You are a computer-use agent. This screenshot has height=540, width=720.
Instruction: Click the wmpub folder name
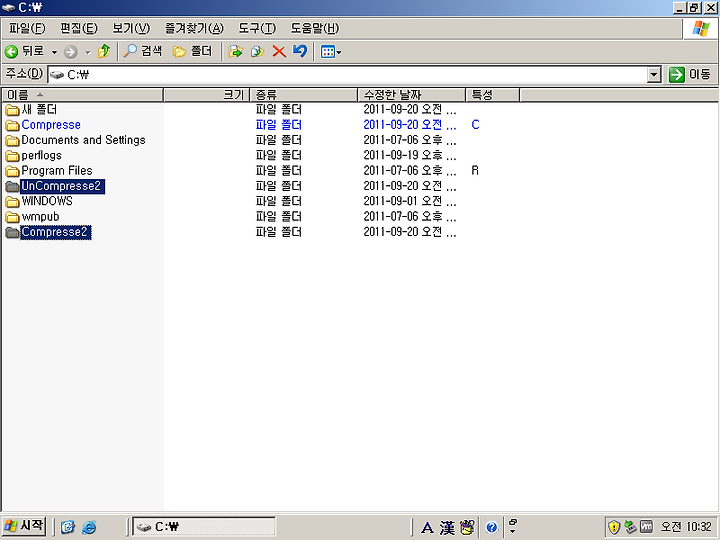tap(40, 217)
